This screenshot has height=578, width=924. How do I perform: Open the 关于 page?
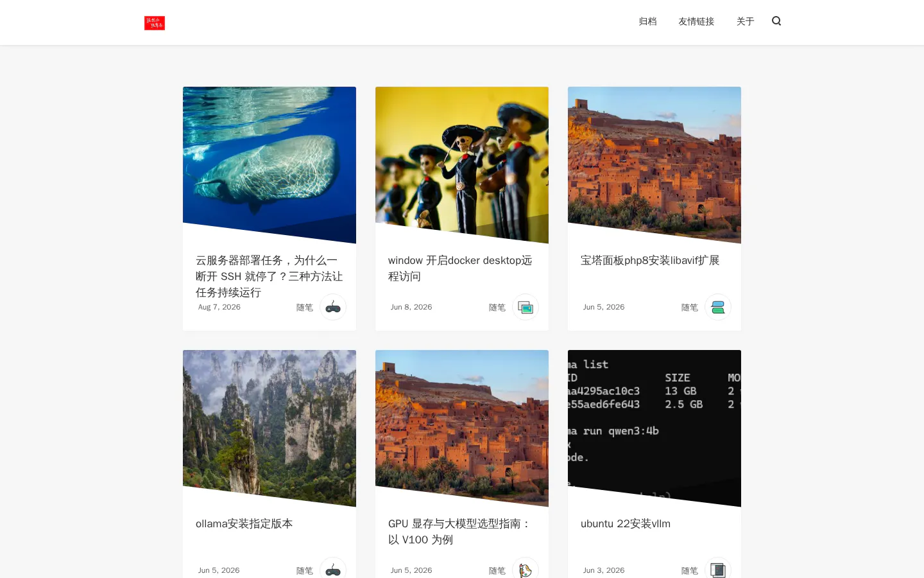tap(745, 21)
